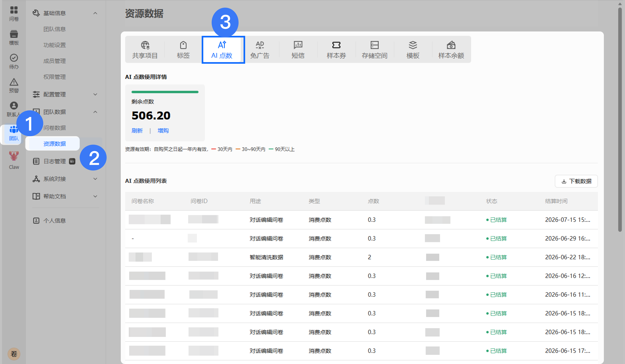Open the Claw lobster icon
625x364 pixels.
14,156
